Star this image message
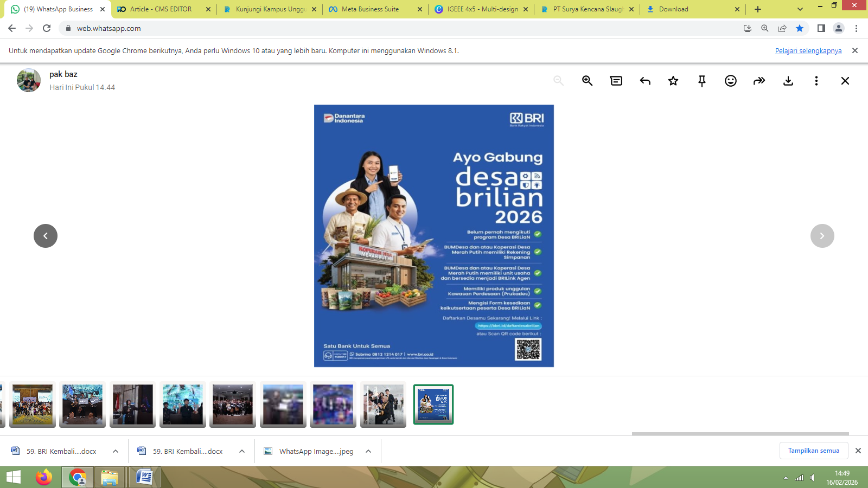 click(x=673, y=81)
